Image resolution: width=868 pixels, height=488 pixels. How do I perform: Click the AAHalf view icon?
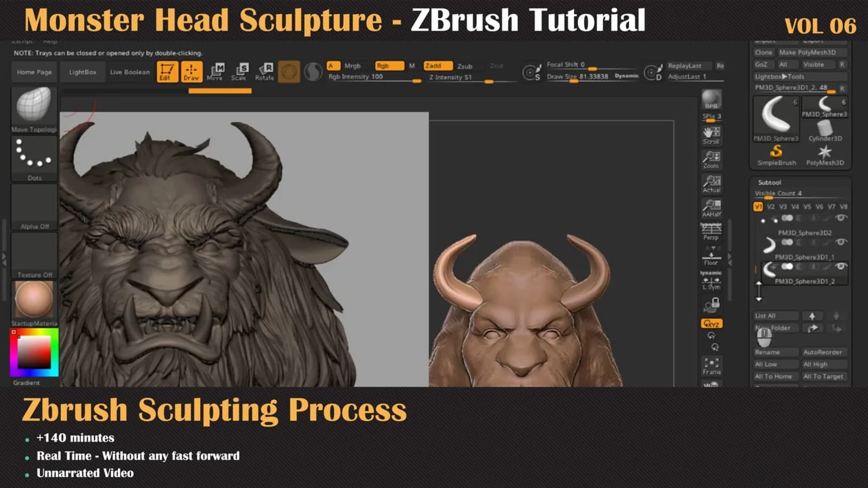[x=711, y=208]
